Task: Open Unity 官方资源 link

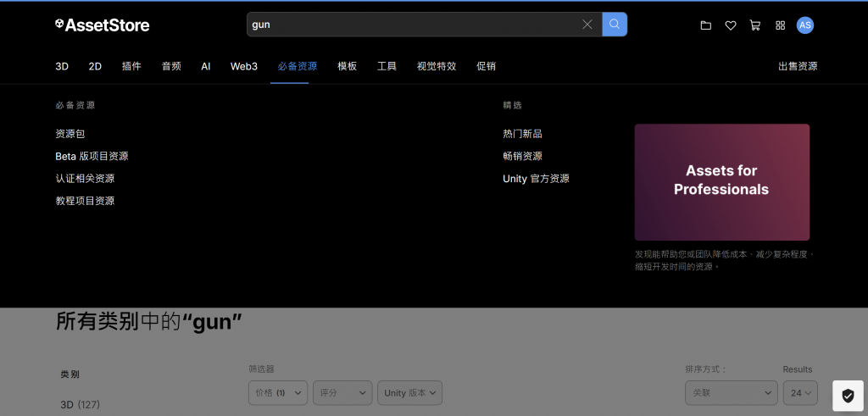Action: [536, 179]
